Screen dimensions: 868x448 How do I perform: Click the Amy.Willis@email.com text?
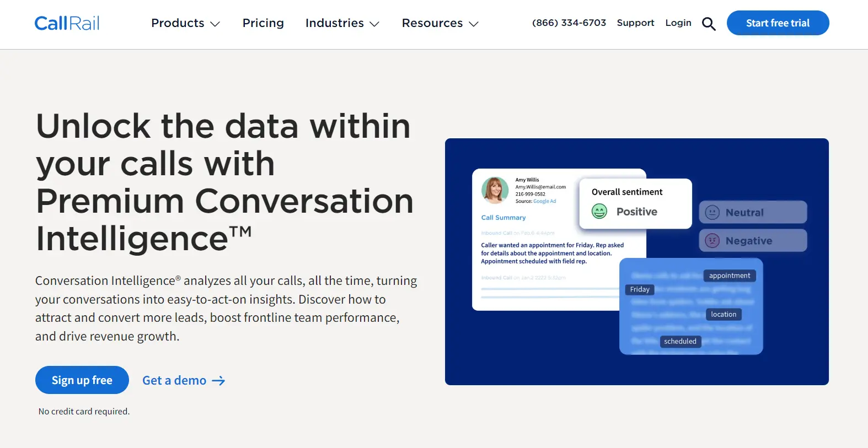pos(540,187)
